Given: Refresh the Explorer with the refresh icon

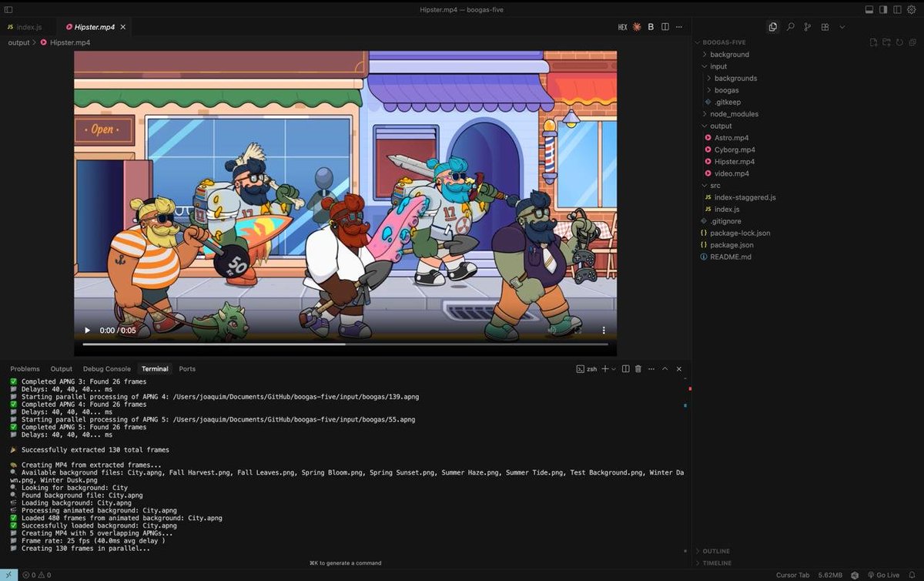Looking at the screenshot, I should pyautogui.click(x=899, y=42).
